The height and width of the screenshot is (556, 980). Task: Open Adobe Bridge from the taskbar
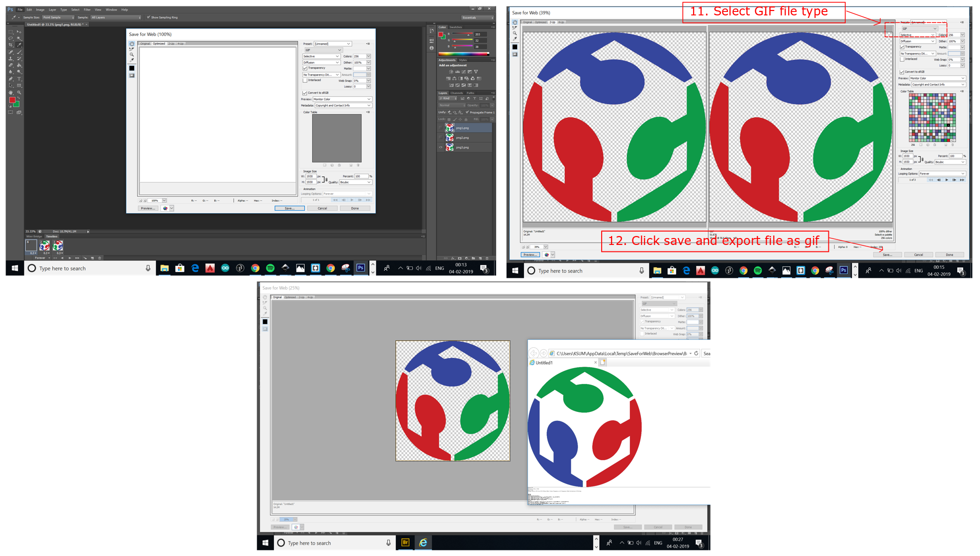coord(405,543)
